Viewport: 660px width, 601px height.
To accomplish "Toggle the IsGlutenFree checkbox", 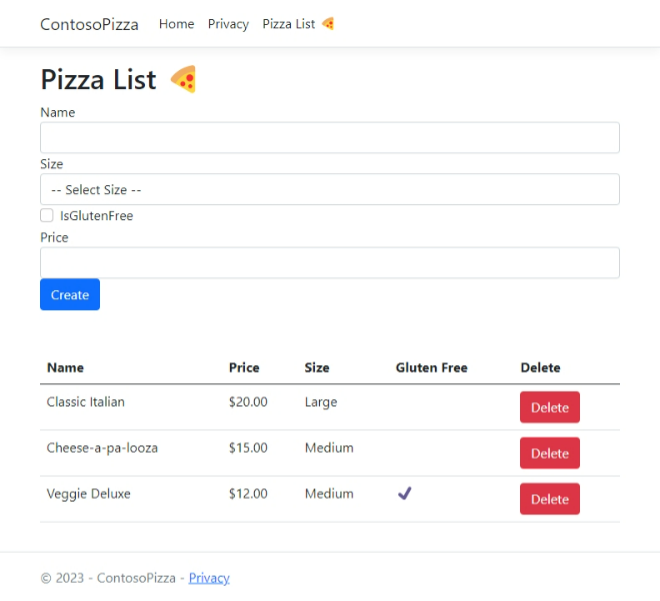I will point(47,216).
